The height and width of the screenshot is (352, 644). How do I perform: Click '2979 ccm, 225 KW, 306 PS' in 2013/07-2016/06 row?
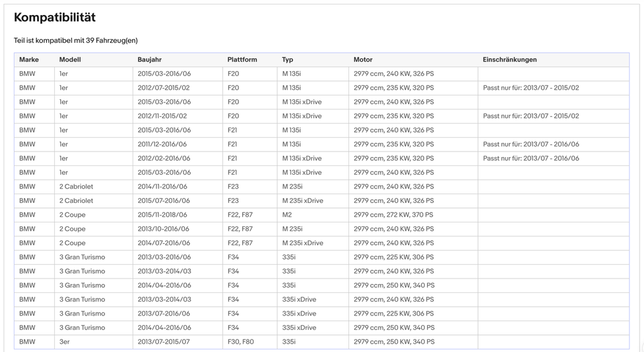pos(394,314)
